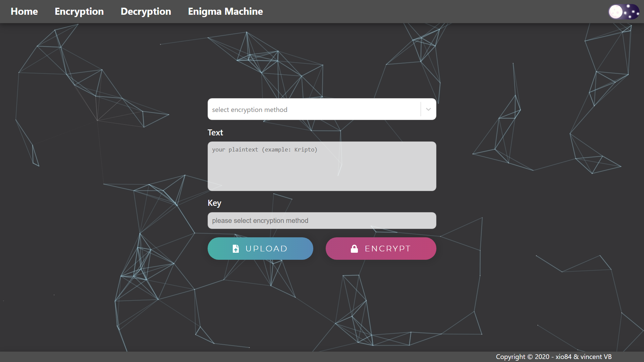Click the Text field label

point(215,132)
